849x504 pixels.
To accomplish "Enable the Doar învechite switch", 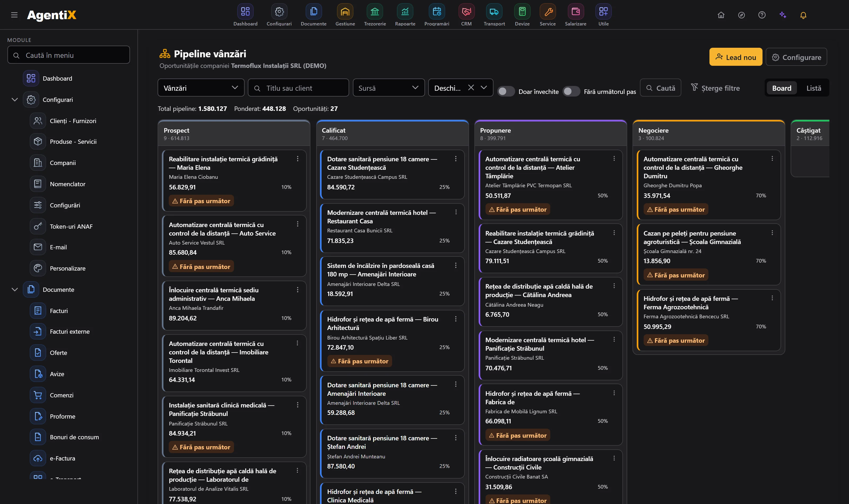I will coord(506,91).
